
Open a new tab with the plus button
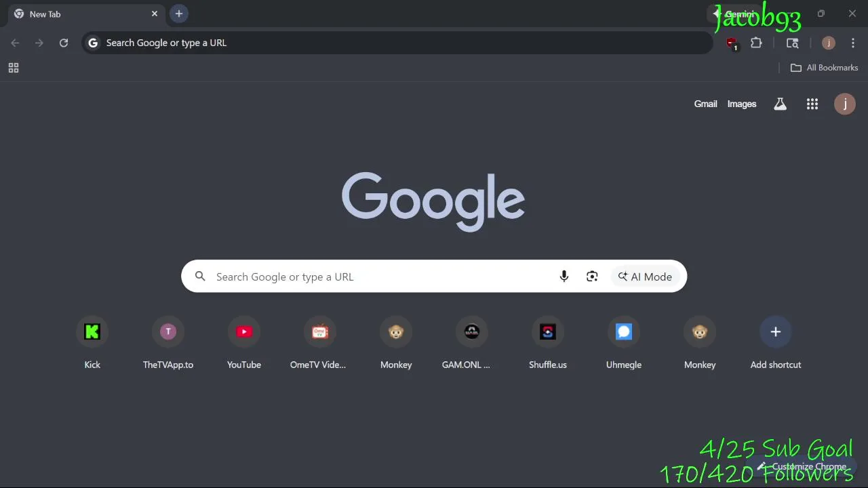(179, 14)
